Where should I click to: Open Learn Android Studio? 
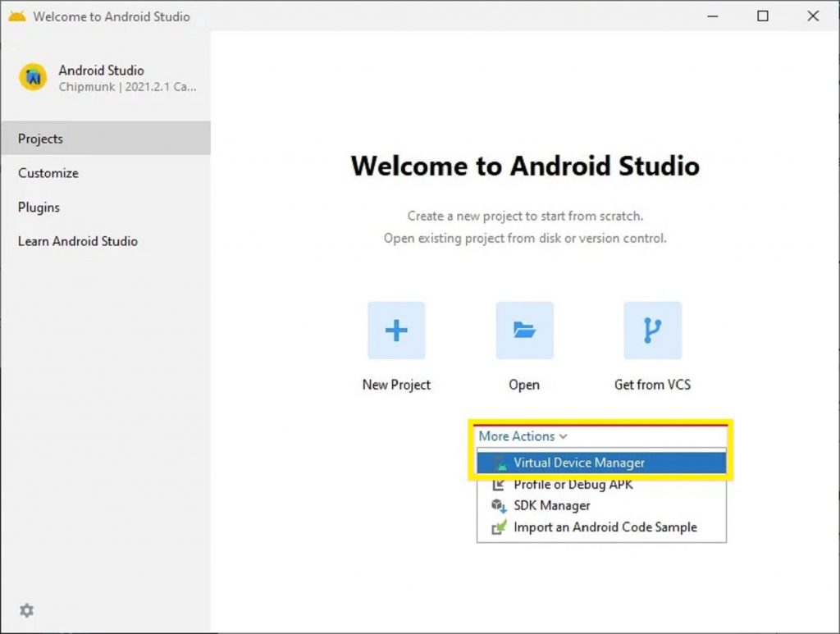point(77,241)
